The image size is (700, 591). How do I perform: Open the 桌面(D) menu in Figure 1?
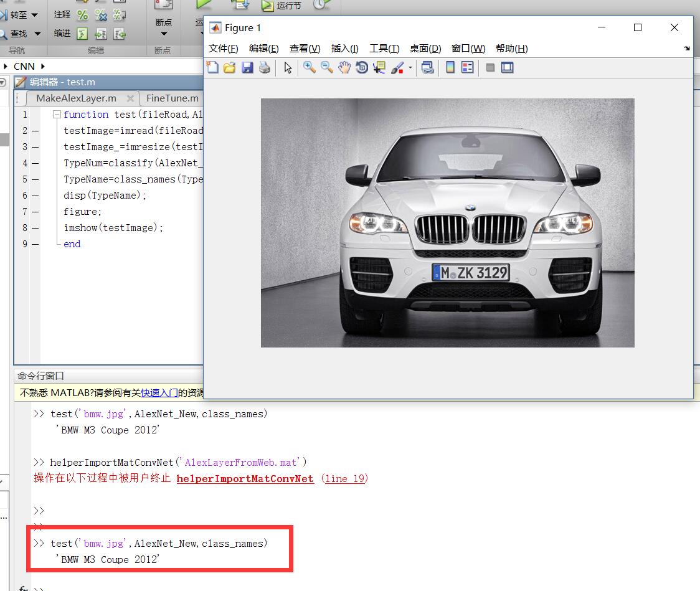tap(425, 48)
